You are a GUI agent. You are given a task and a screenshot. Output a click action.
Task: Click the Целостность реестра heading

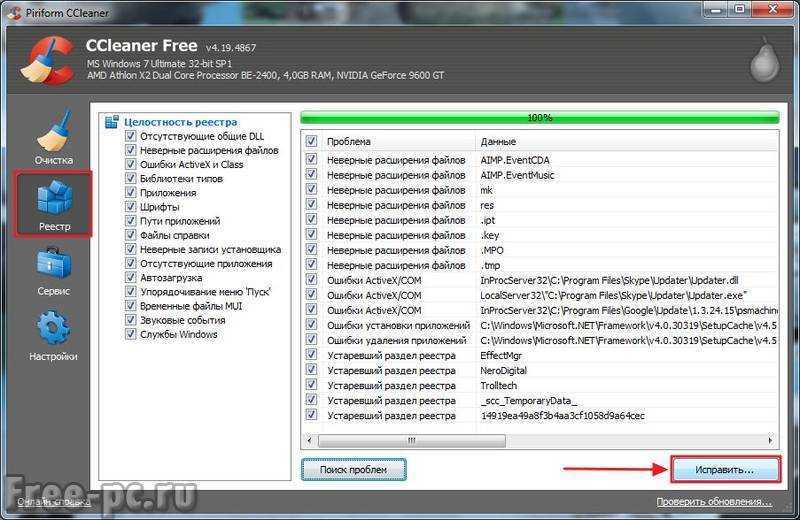181,122
